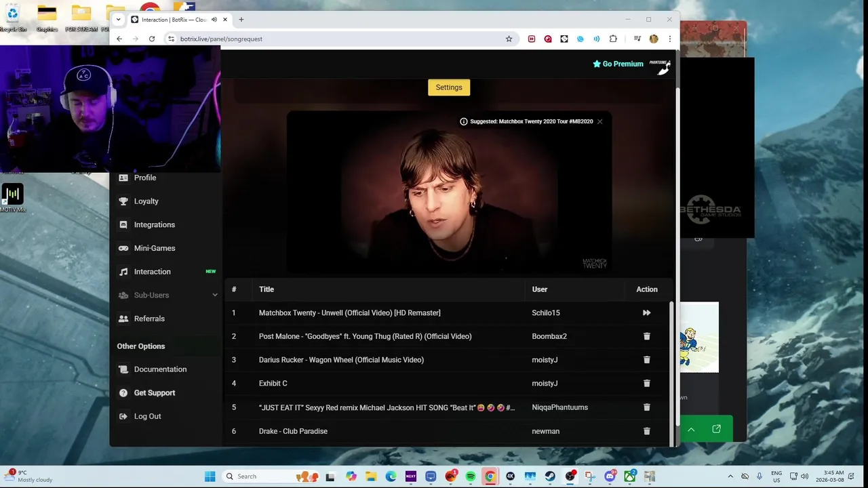Go back in browser history

coord(119,39)
